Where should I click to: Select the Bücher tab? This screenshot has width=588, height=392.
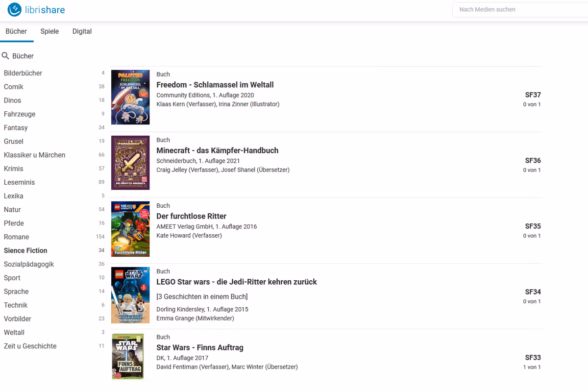coord(16,31)
